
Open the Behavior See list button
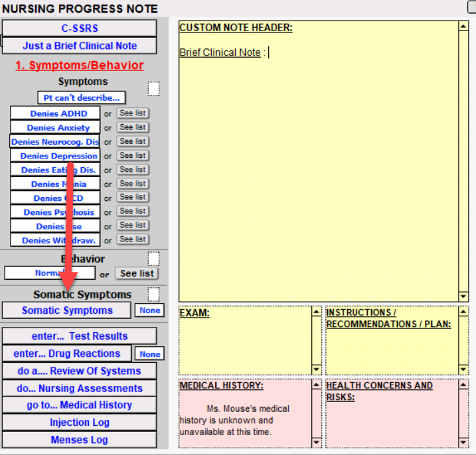(137, 273)
